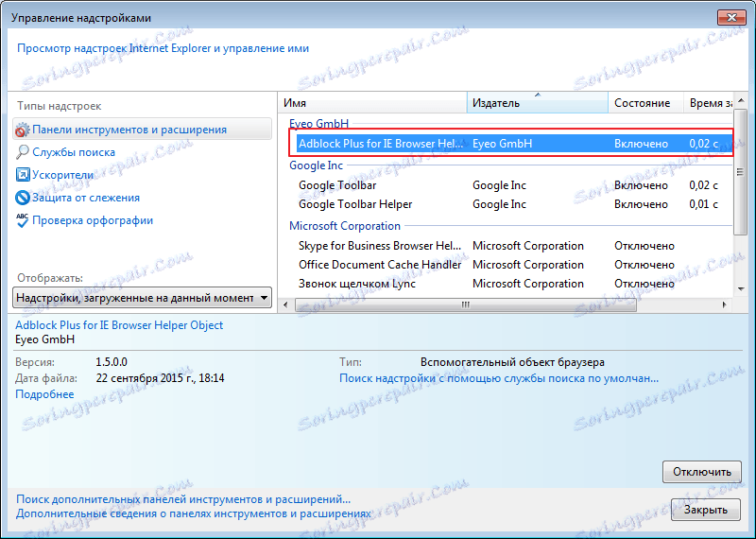Click load time '0,01 с' cell

[703, 204]
